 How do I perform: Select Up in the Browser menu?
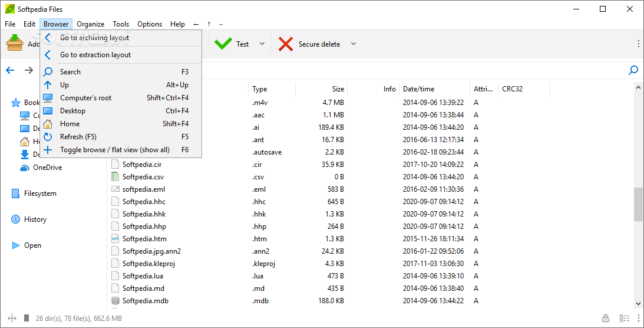121,85
